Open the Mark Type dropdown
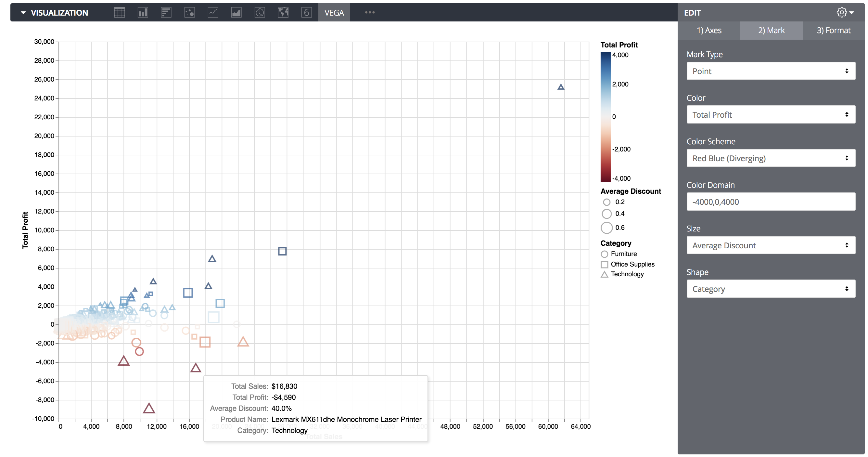 coord(771,71)
